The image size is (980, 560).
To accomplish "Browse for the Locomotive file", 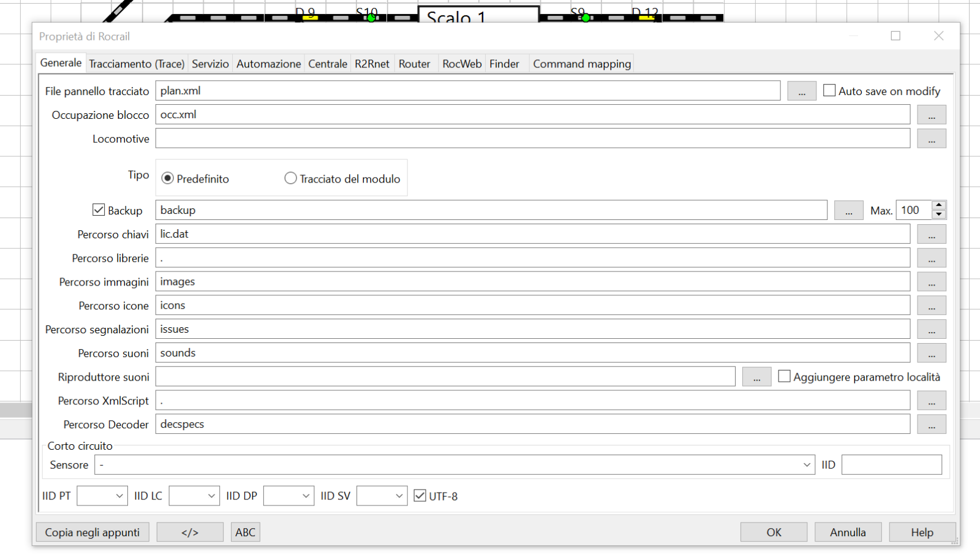I will 931,139.
